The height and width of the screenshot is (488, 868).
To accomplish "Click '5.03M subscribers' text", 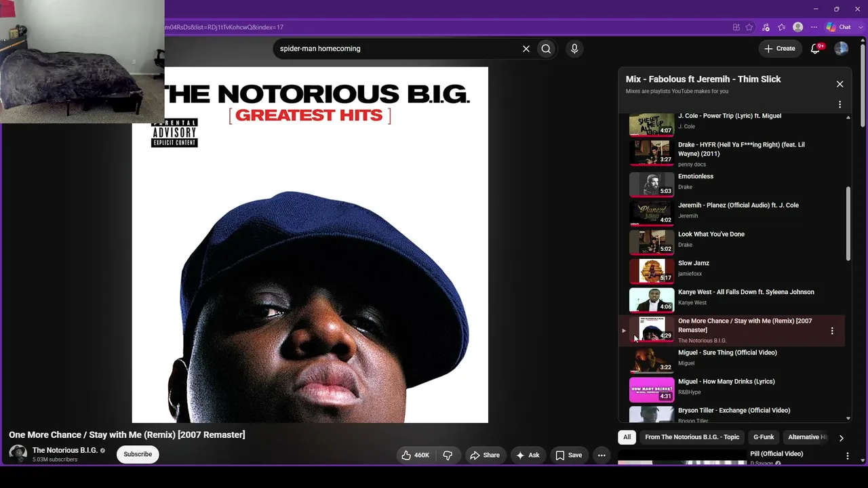I will [x=55, y=460].
